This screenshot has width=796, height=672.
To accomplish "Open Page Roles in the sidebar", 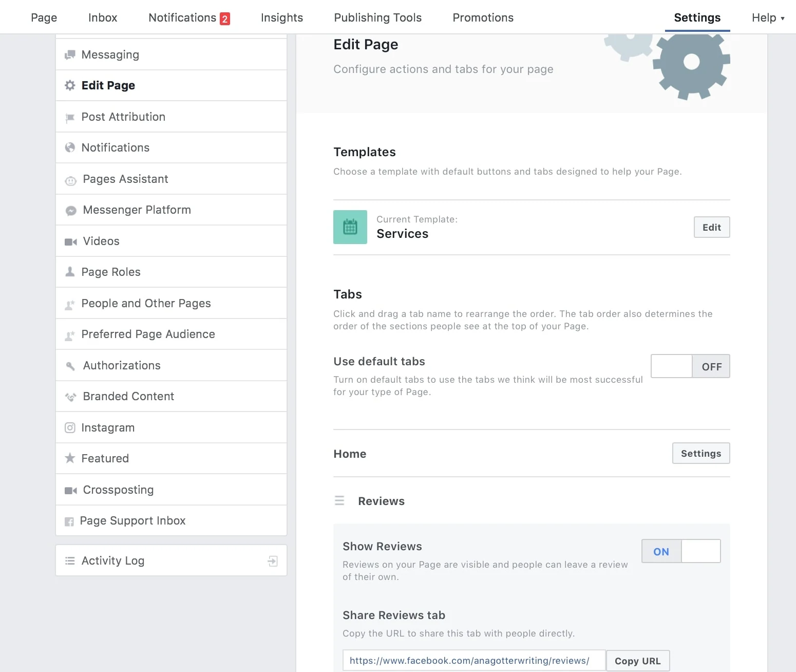I will click(111, 272).
